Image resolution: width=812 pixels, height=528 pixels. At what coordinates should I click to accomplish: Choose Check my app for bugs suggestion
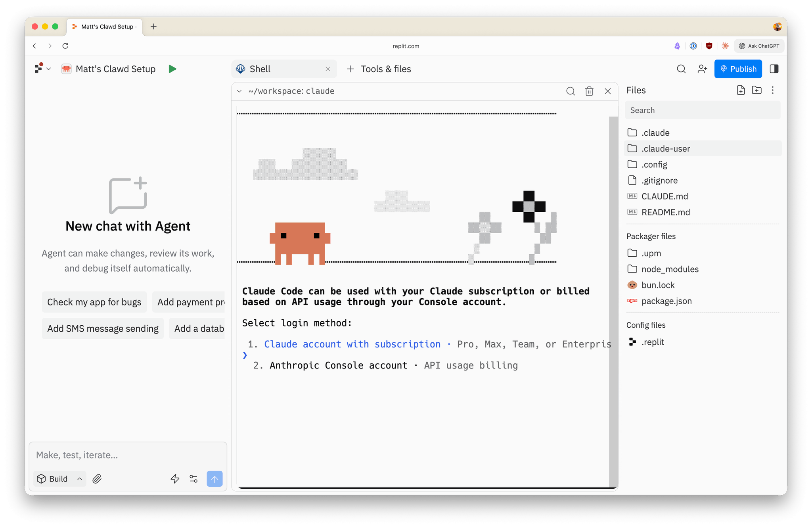94,302
